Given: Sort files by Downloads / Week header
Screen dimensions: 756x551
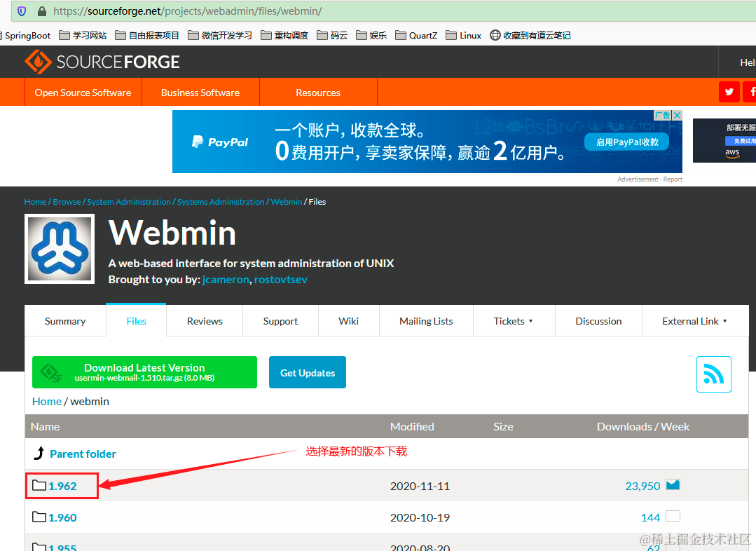Looking at the screenshot, I should [642, 426].
